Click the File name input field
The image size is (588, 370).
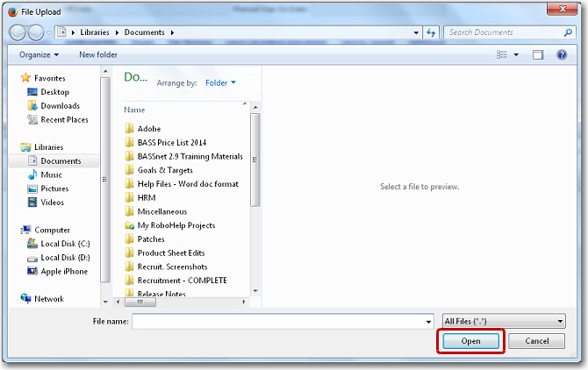click(277, 322)
